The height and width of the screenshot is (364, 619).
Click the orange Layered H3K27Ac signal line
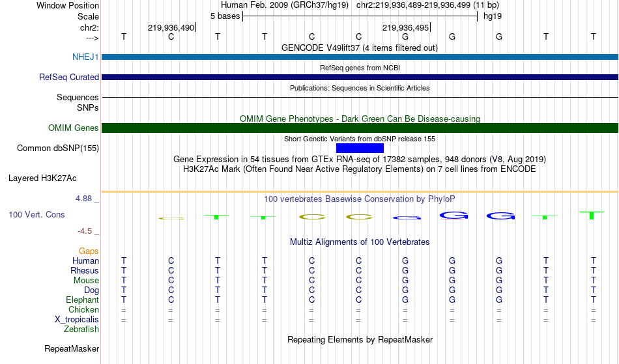[x=360, y=191]
